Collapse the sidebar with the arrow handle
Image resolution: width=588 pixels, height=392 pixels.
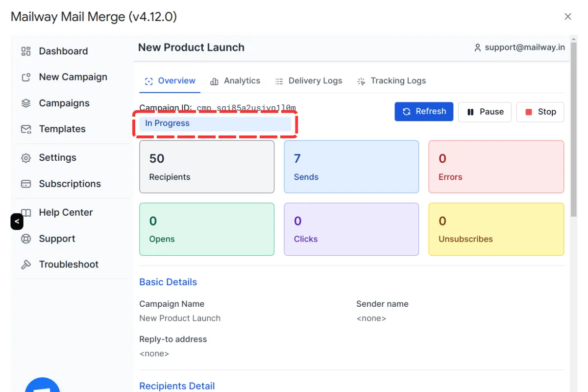pos(17,221)
